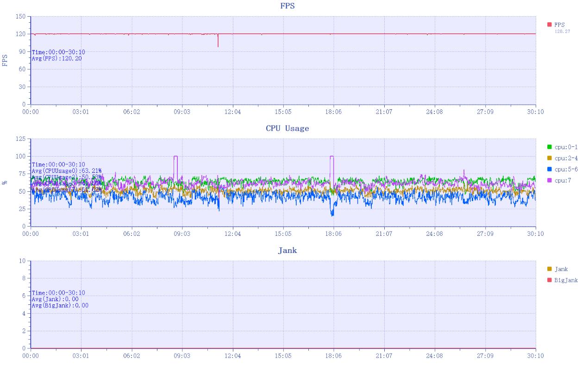Click the yellow Jank legend swatch
Viewport: 588px width, 366px height.
pyautogui.click(x=550, y=269)
